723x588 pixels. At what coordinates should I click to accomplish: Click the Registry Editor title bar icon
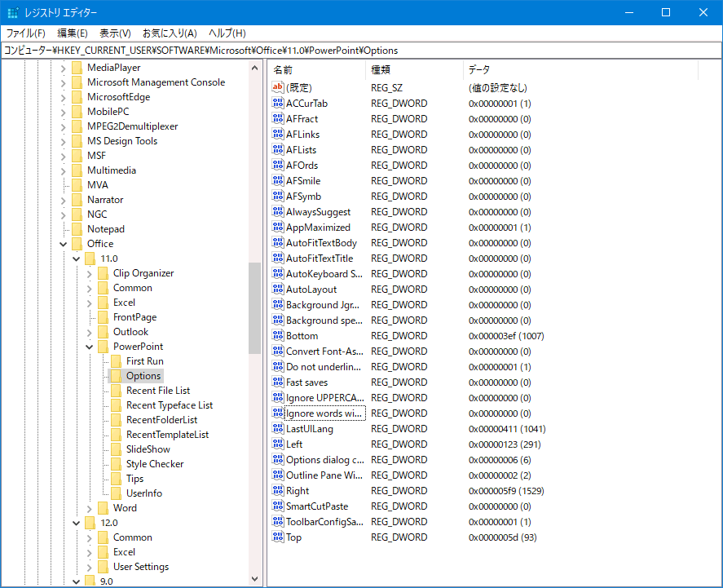pyautogui.click(x=13, y=12)
